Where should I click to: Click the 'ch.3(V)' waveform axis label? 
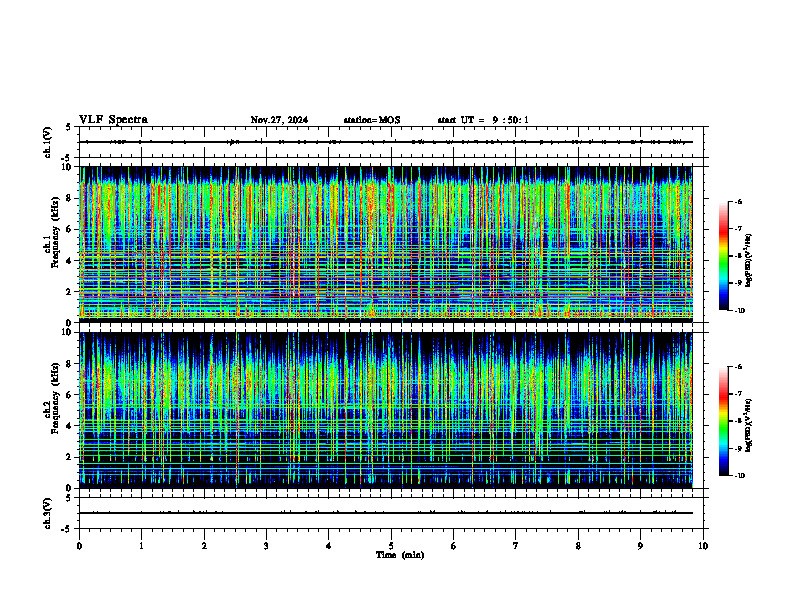[x=48, y=514]
